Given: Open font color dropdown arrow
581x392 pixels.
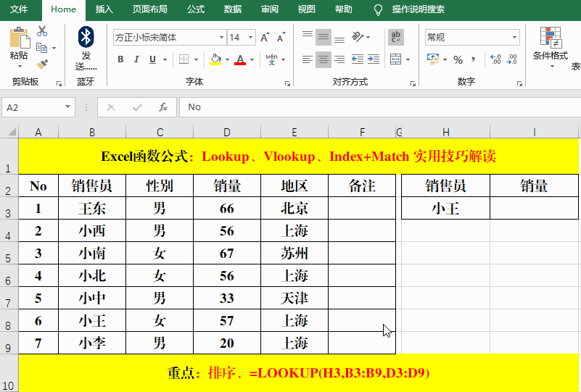Looking at the screenshot, I should click(x=252, y=59).
